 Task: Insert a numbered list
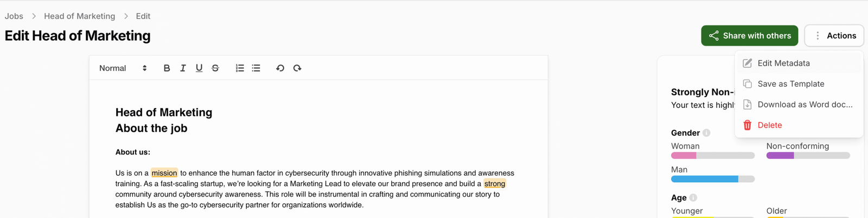240,68
